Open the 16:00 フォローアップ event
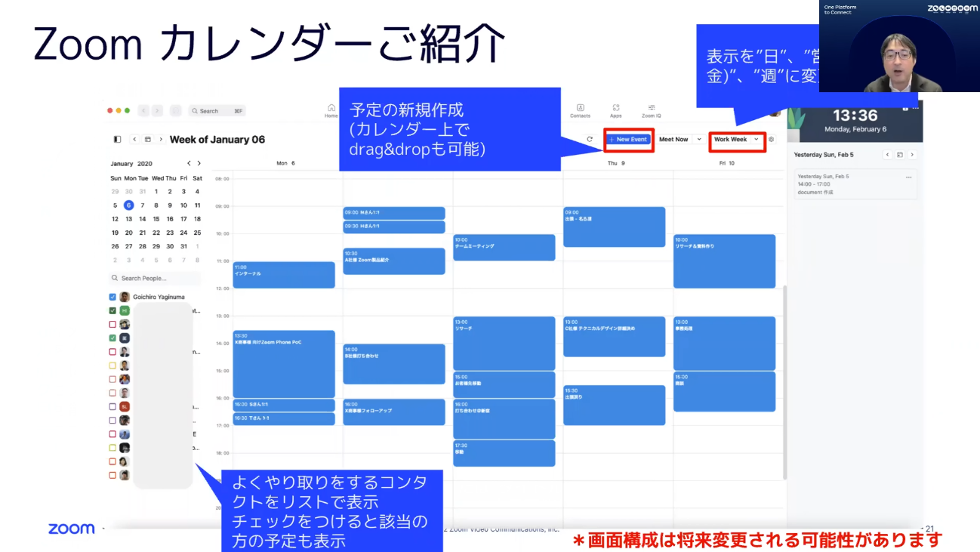Image resolution: width=980 pixels, height=552 pixels. [394, 412]
